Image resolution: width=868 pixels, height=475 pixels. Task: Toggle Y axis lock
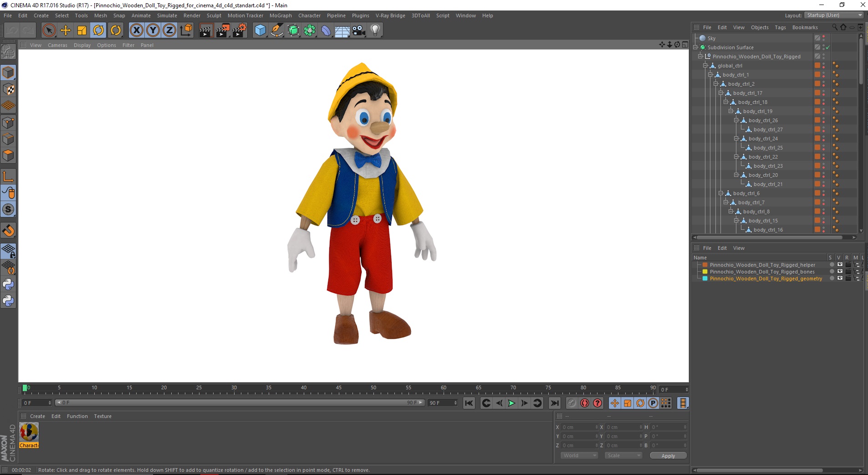[153, 31]
